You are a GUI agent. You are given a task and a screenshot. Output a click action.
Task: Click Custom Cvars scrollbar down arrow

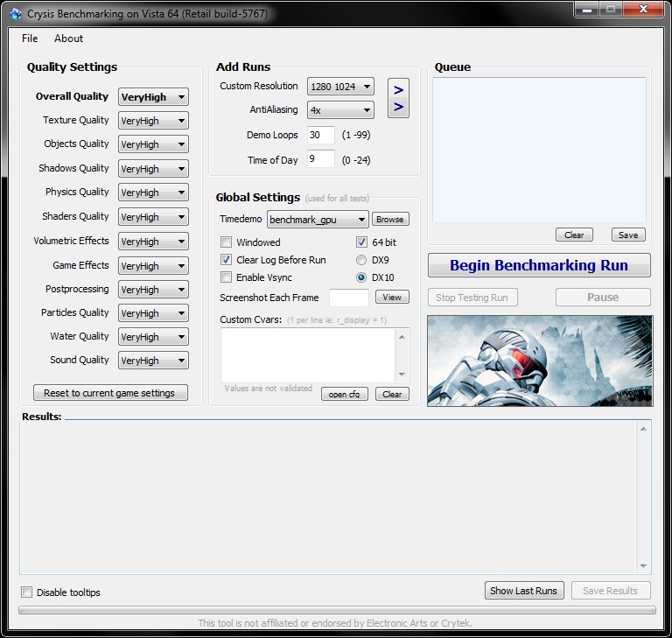coord(402,375)
